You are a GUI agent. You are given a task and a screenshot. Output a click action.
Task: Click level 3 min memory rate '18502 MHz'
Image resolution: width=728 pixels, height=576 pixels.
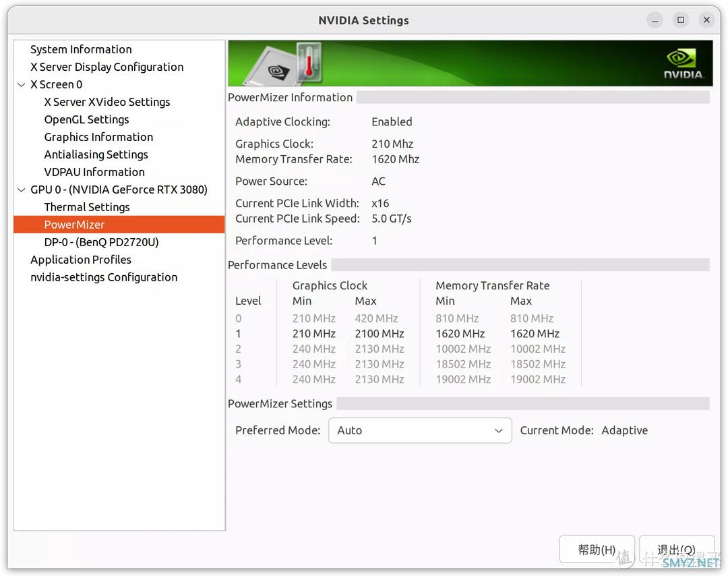pos(463,364)
